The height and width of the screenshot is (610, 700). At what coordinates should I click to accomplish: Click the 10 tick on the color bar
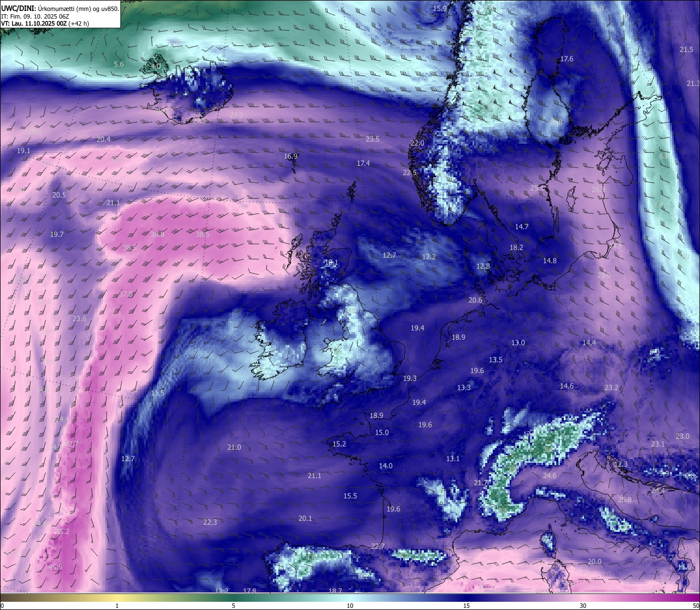(350, 606)
